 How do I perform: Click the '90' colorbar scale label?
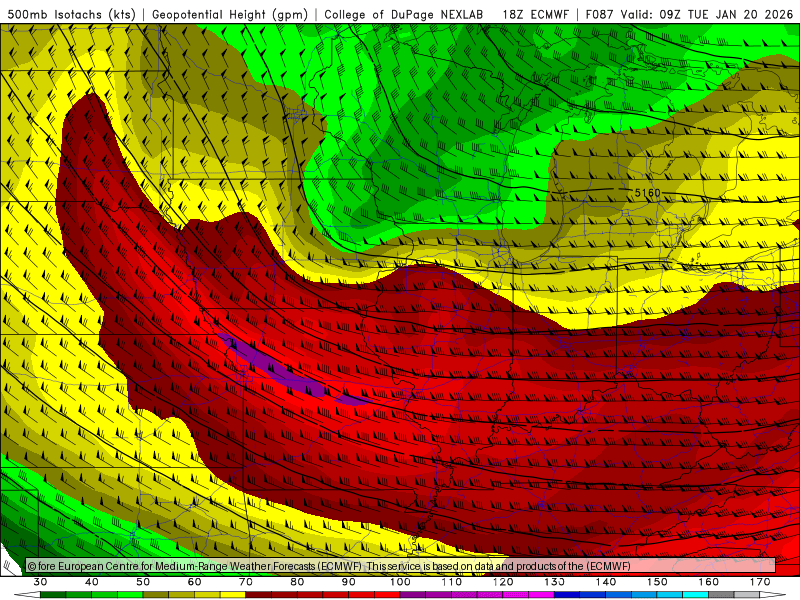pyautogui.click(x=349, y=582)
